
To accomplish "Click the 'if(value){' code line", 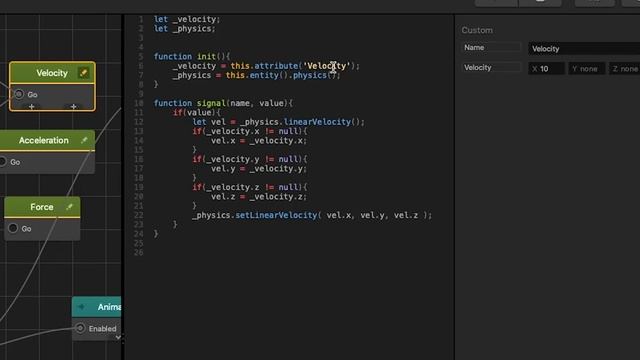I will click(x=197, y=113).
